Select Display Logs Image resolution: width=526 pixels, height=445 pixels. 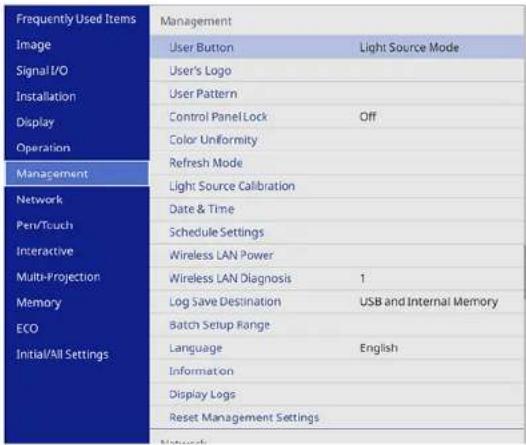click(x=337, y=394)
